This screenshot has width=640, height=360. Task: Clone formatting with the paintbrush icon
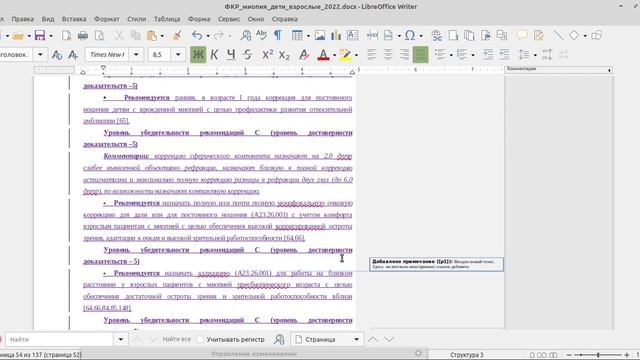tap(177, 36)
